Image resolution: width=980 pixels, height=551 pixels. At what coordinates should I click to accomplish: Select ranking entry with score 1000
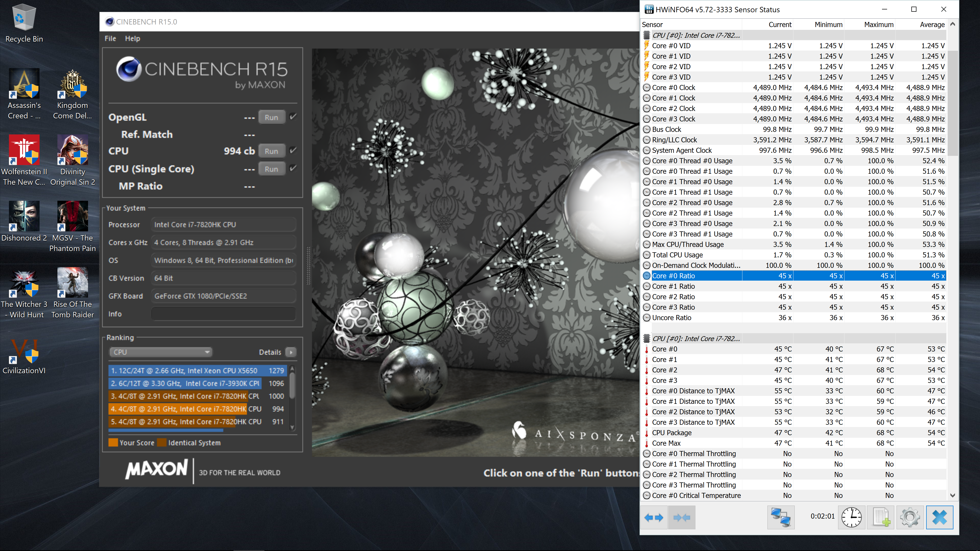coord(198,396)
